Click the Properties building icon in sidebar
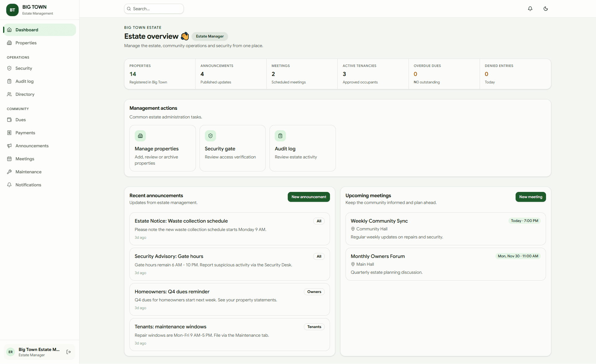This screenshot has width=596, height=364. (9, 43)
